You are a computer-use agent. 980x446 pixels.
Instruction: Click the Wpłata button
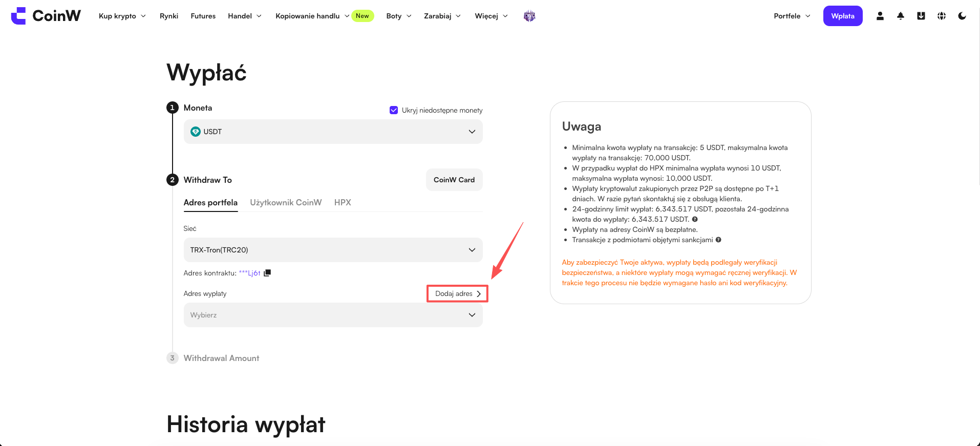pos(843,16)
